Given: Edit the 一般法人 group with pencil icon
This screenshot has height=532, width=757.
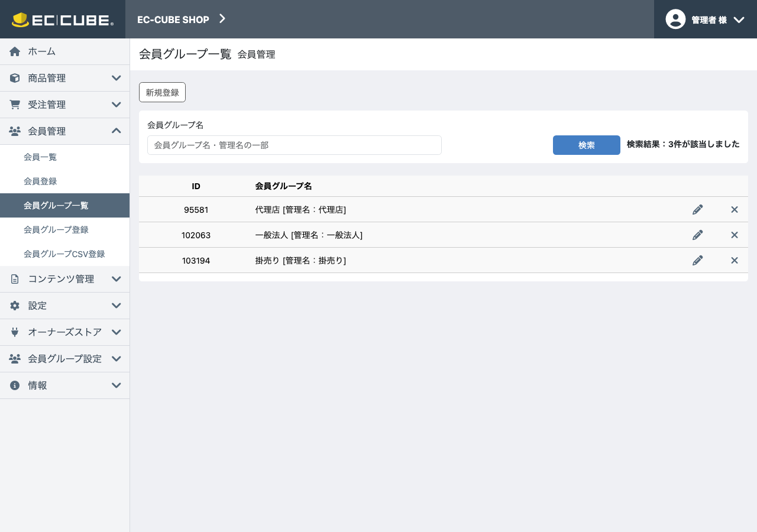Looking at the screenshot, I should [698, 235].
